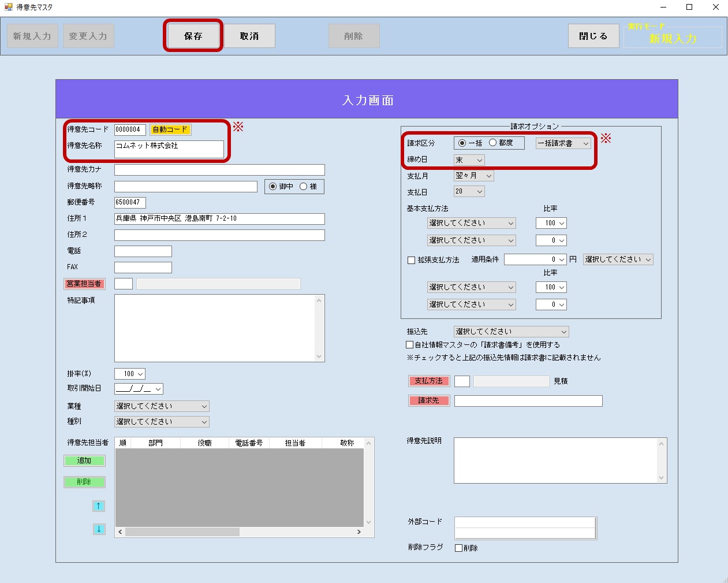728x583 pixels.
Task: Select the 一括 billing radio button
Action: pyautogui.click(x=462, y=143)
